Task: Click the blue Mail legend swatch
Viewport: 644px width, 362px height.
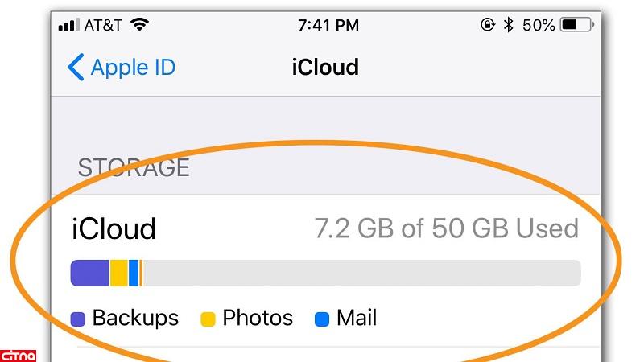Action: pos(322,319)
